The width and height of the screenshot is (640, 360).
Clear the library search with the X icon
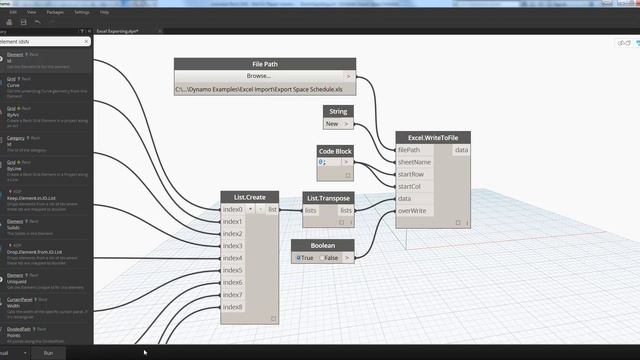pyautogui.click(x=86, y=42)
